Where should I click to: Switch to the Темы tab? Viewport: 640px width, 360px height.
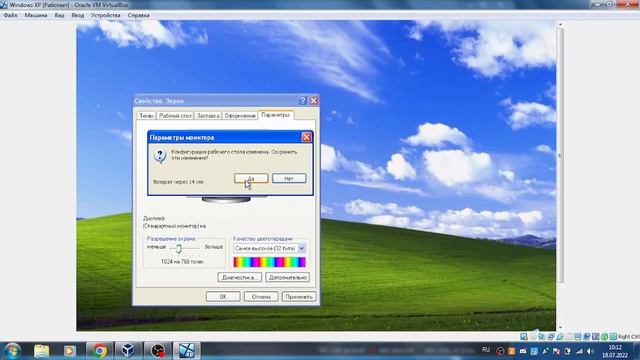146,116
